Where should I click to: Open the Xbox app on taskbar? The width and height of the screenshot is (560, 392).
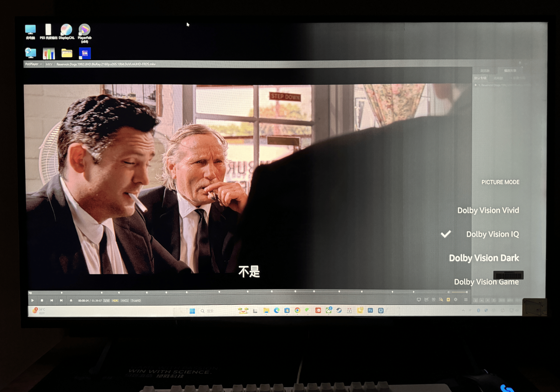328,310
